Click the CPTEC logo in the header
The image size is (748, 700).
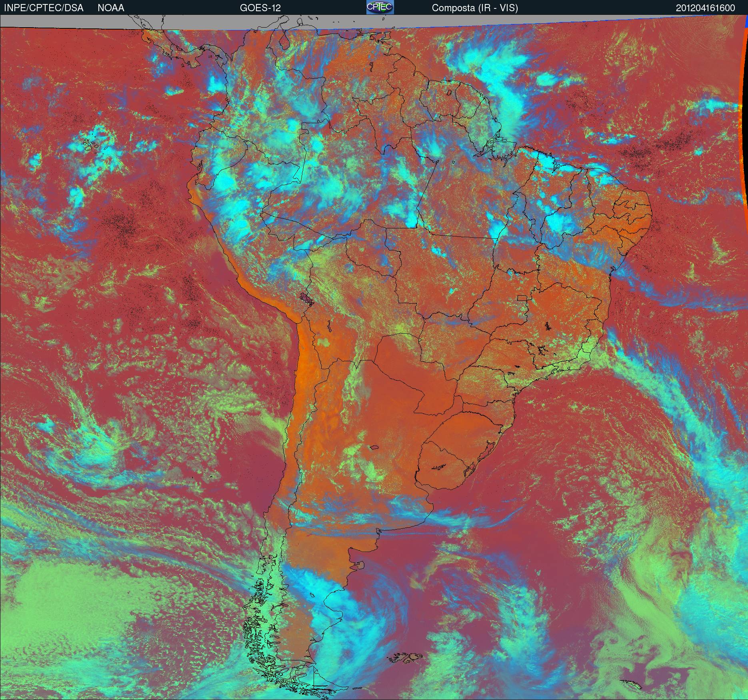(380, 7)
